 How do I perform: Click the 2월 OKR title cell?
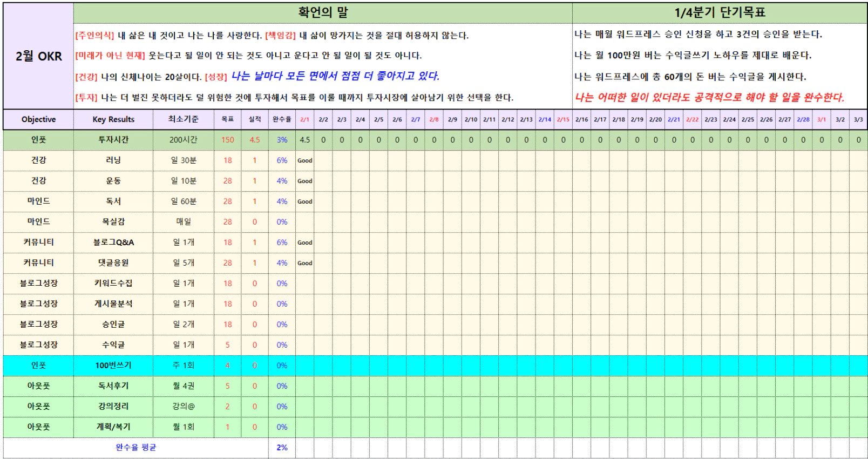coord(38,56)
